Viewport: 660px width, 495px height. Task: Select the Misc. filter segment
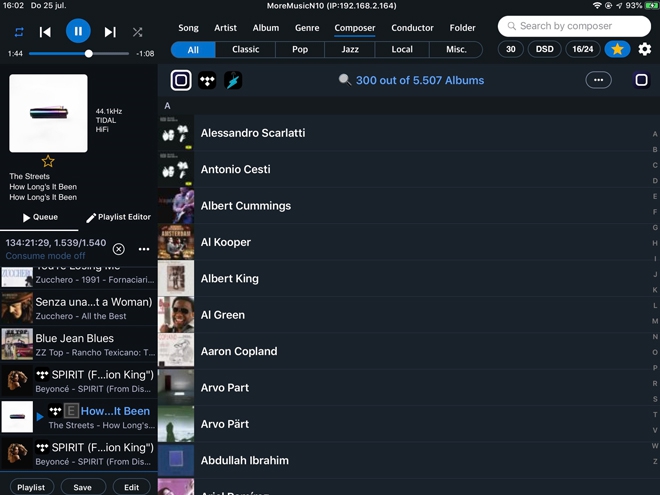(x=456, y=49)
